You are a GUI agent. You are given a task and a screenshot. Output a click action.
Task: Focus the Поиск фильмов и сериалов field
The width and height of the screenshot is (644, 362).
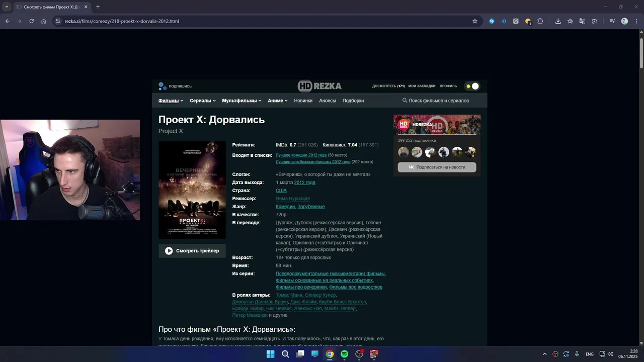coord(439,101)
